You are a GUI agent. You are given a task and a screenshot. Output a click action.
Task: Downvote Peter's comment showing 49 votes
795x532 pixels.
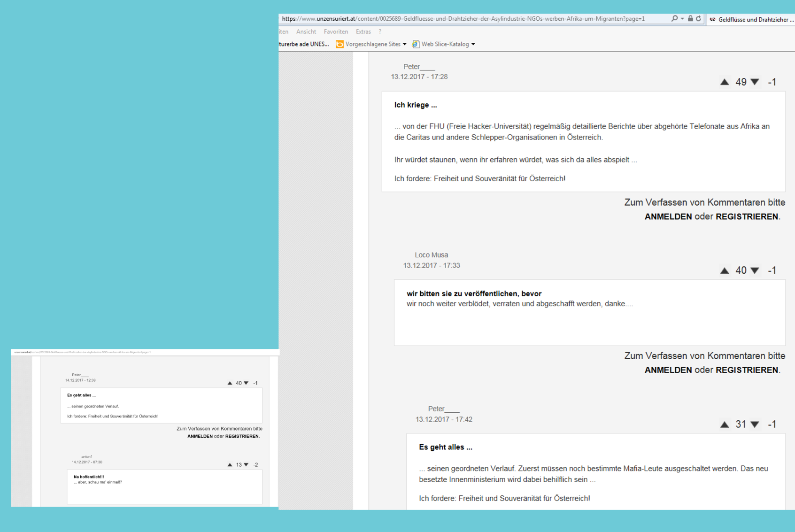[755, 82]
